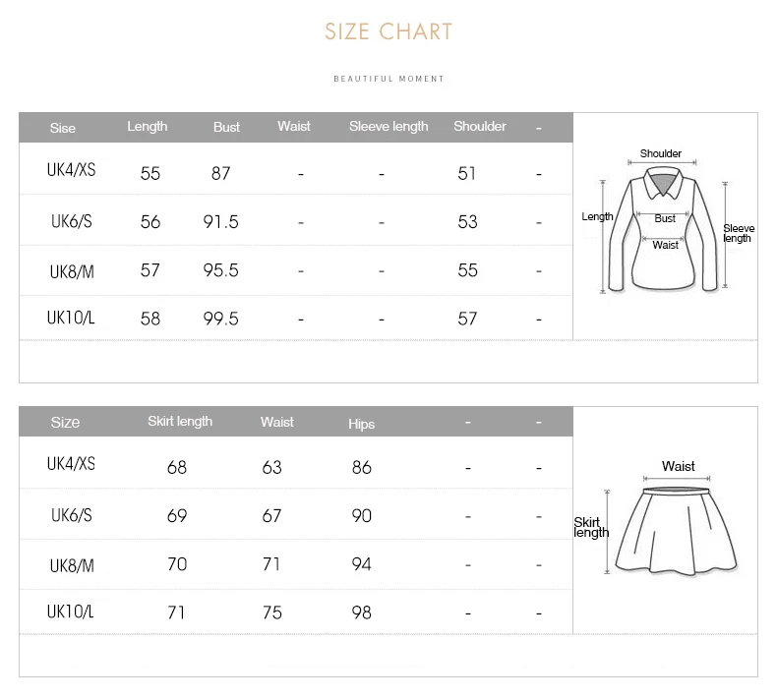Screen dimensions: 777x700
Task: Click the Sleeve length column header
Action: (x=388, y=126)
